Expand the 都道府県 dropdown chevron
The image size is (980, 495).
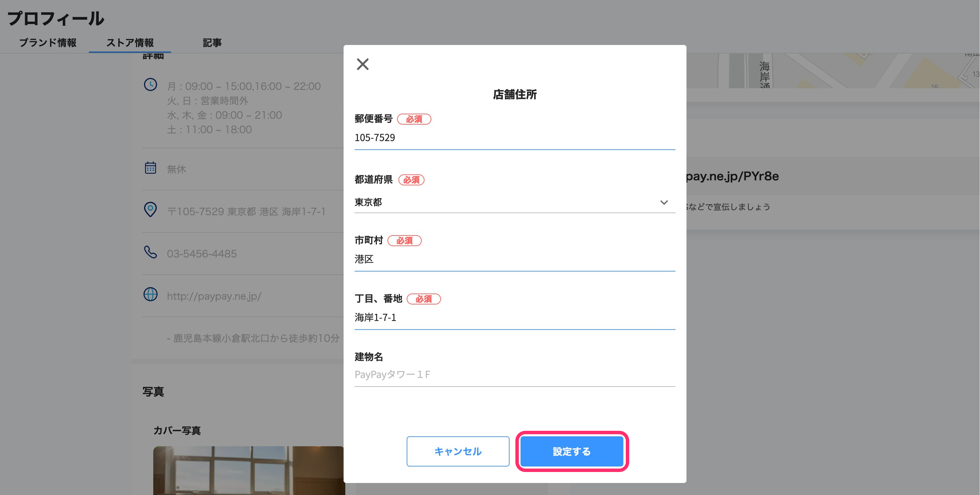pyautogui.click(x=664, y=202)
